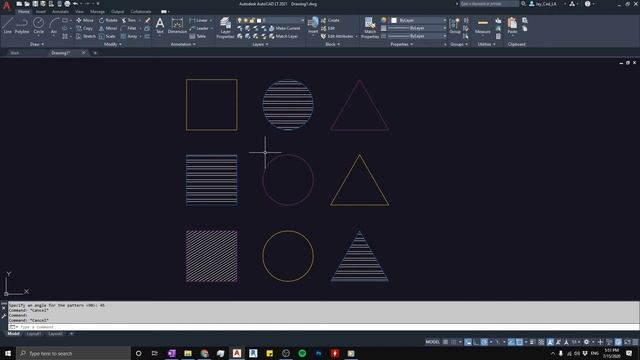Viewport: 640px width, 360px height.
Task: Select the Text annotation tool
Action: 160,25
